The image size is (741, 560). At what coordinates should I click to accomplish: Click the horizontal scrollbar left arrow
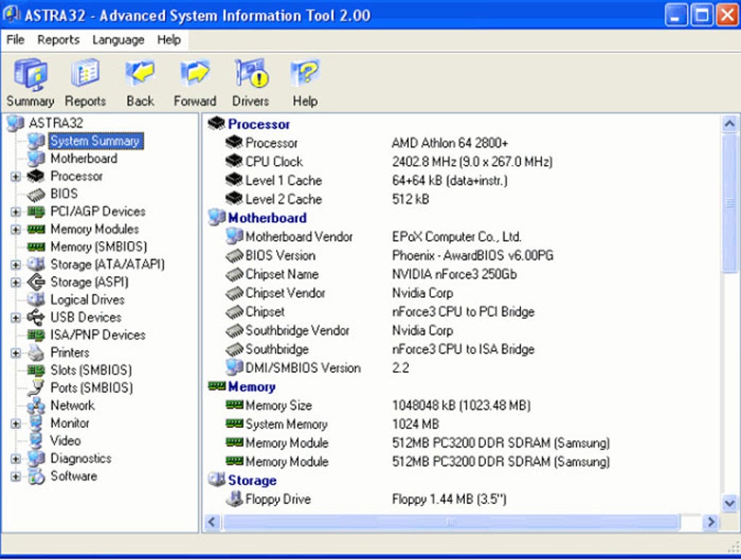click(x=211, y=522)
